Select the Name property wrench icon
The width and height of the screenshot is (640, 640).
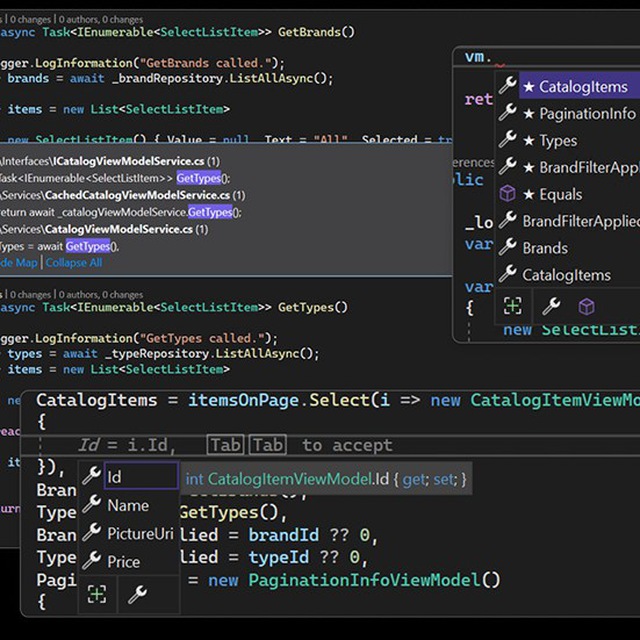coord(91,504)
